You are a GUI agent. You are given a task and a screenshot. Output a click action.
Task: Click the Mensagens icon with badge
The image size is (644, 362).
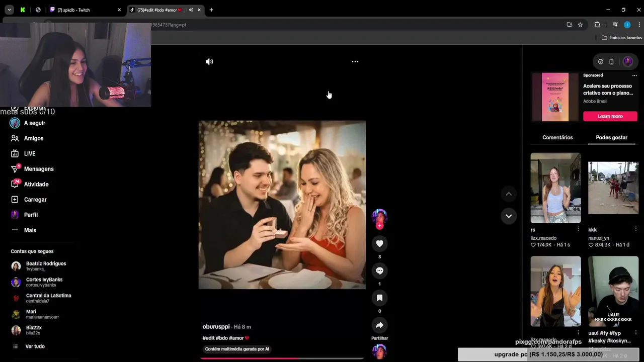[x=15, y=169]
